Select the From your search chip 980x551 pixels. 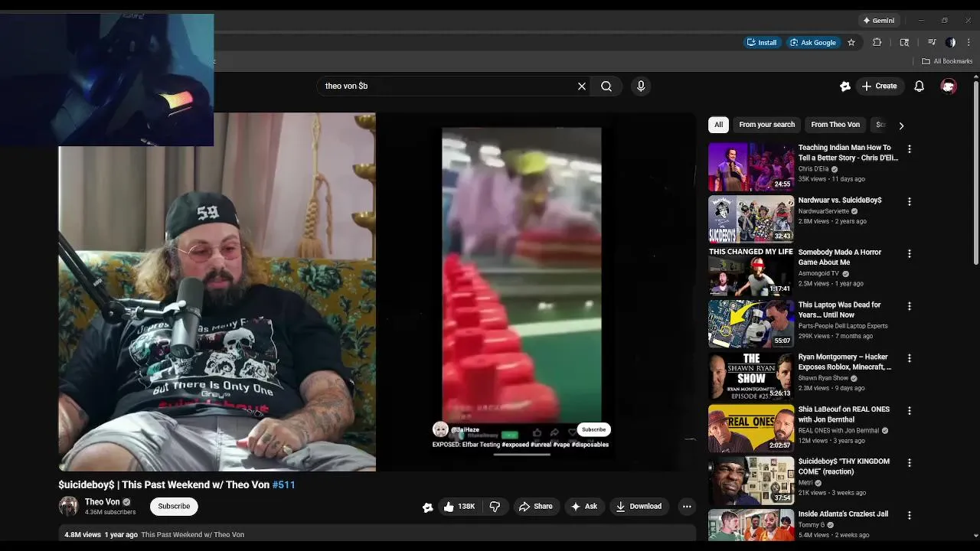tap(766, 125)
